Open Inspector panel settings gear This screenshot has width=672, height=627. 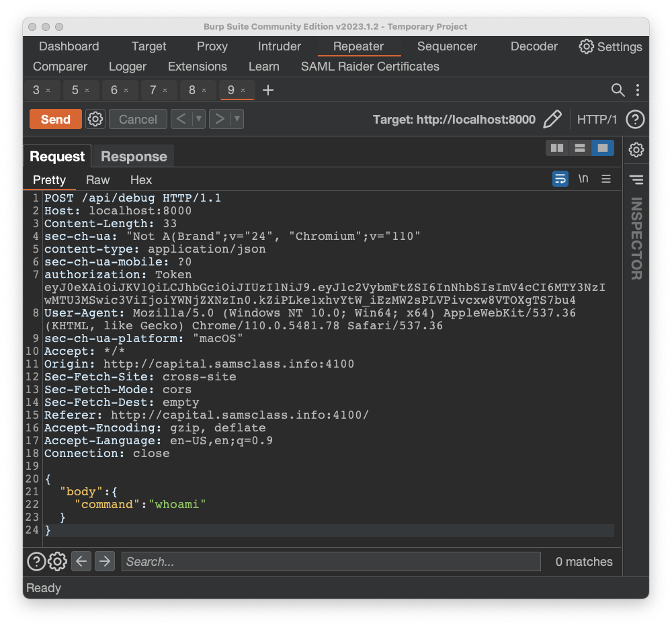pos(636,150)
